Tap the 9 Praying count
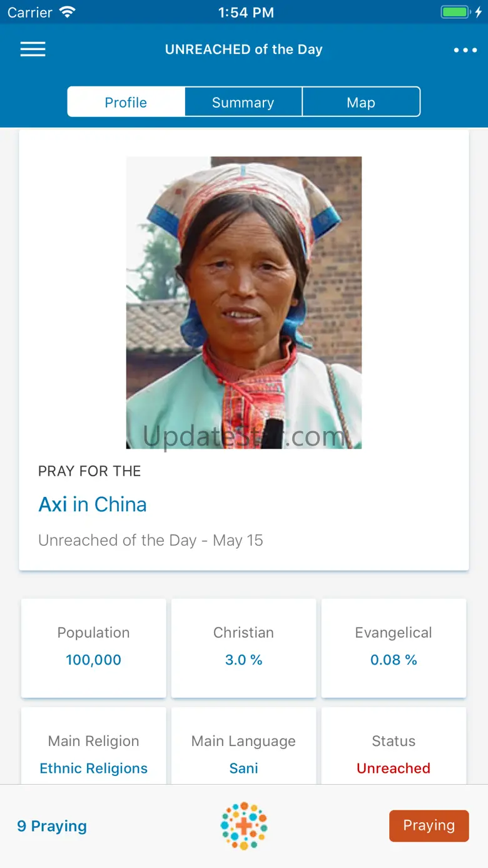This screenshot has width=488, height=868. coord(52,826)
